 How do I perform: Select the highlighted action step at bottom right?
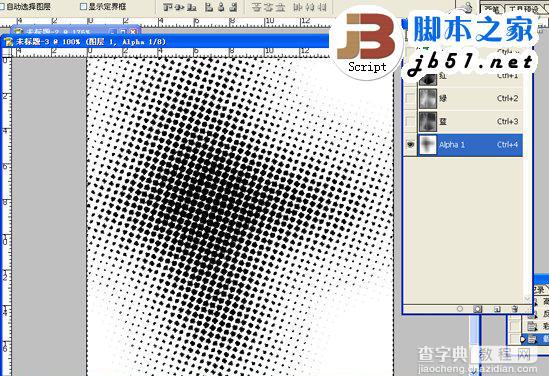pos(535,339)
